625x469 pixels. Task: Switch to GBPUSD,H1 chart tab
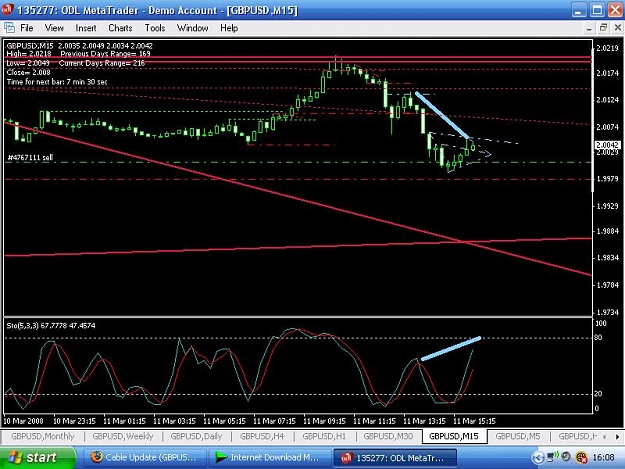pyautogui.click(x=324, y=436)
